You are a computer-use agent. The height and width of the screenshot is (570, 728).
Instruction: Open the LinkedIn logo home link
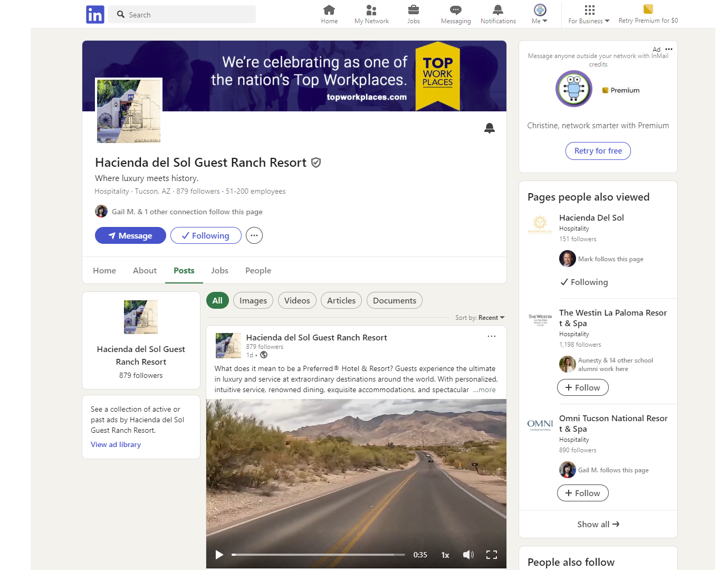(95, 14)
